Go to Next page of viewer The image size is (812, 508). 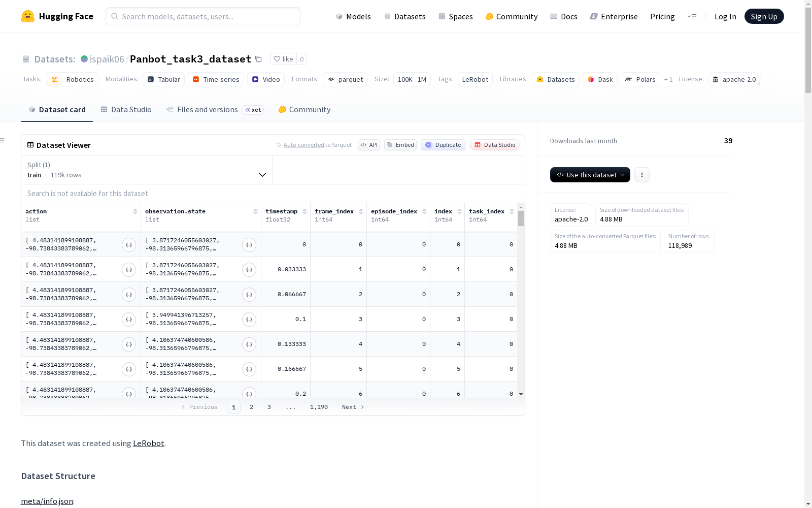pos(353,407)
